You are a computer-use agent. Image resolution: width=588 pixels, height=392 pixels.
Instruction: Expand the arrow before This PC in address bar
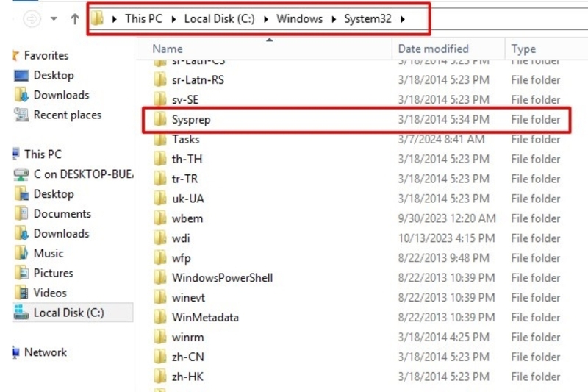point(115,19)
